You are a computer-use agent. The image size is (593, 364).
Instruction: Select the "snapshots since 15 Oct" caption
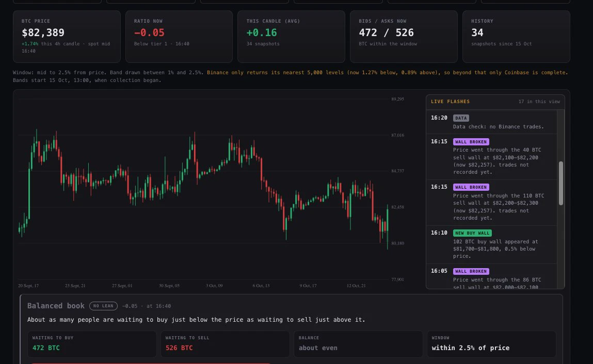[x=502, y=44]
